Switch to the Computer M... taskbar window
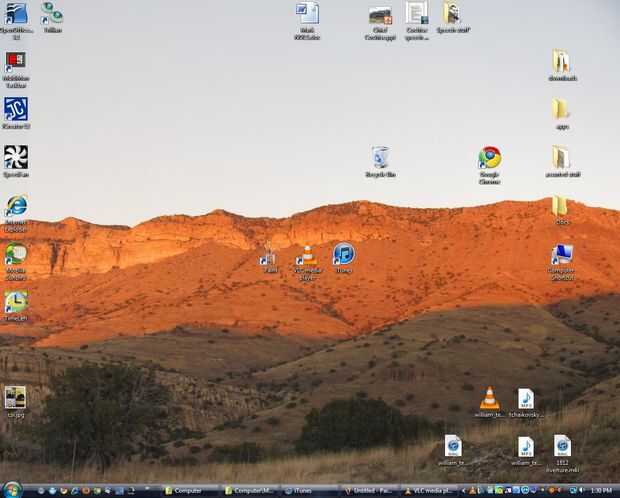620x498 pixels. click(x=250, y=491)
